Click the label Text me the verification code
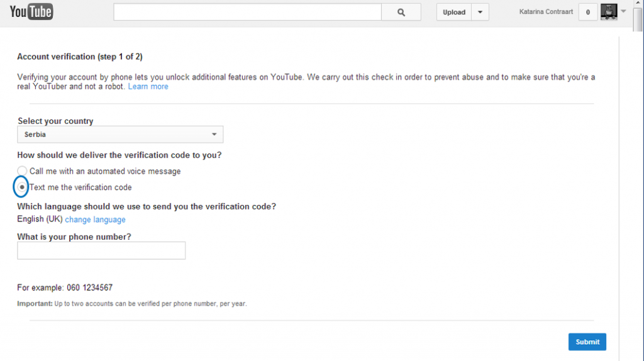This screenshot has width=644, height=361. tap(80, 187)
